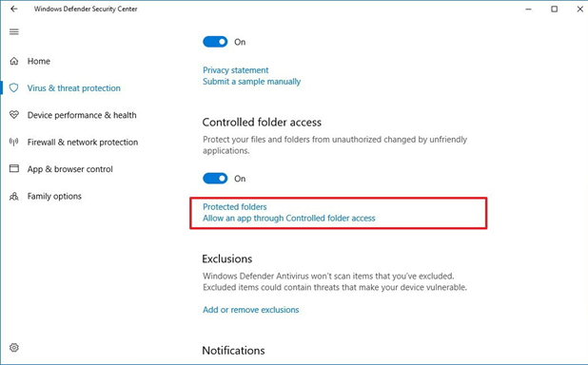Toggle the top sample submission switch
The image size is (588, 365).
tap(215, 42)
